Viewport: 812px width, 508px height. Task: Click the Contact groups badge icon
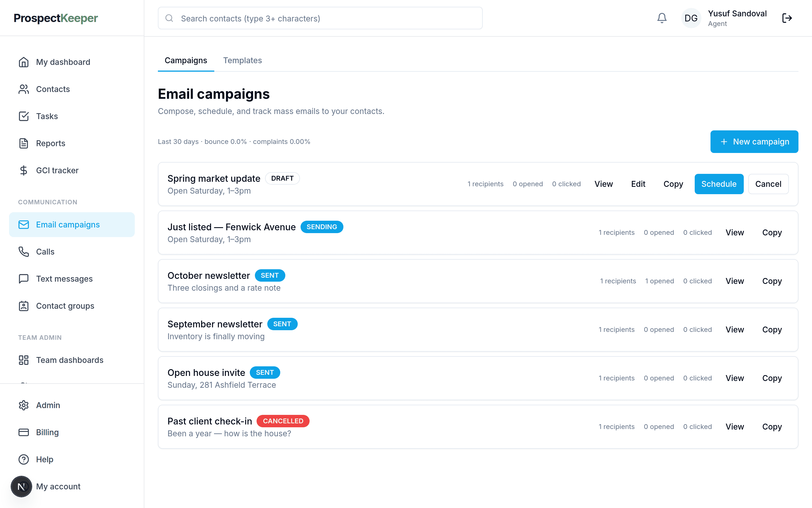point(23,306)
